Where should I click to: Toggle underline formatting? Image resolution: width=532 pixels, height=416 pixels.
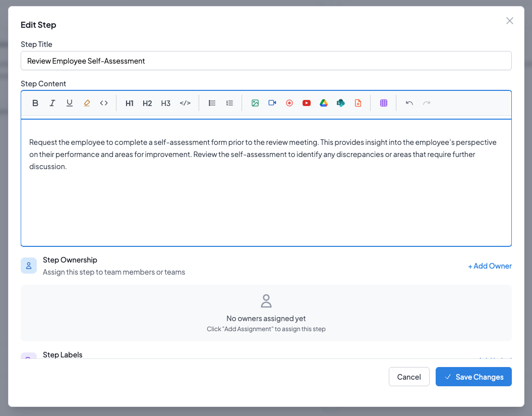coord(70,103)
